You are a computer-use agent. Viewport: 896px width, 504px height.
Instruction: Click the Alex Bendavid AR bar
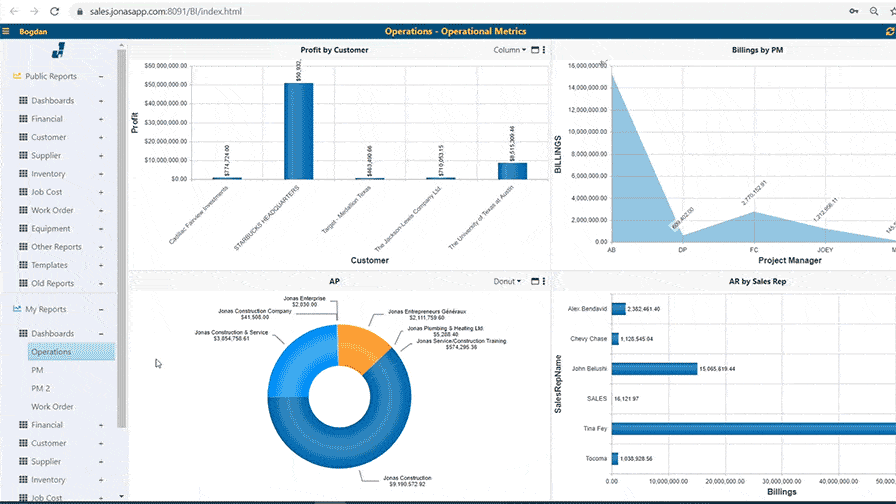619,309
